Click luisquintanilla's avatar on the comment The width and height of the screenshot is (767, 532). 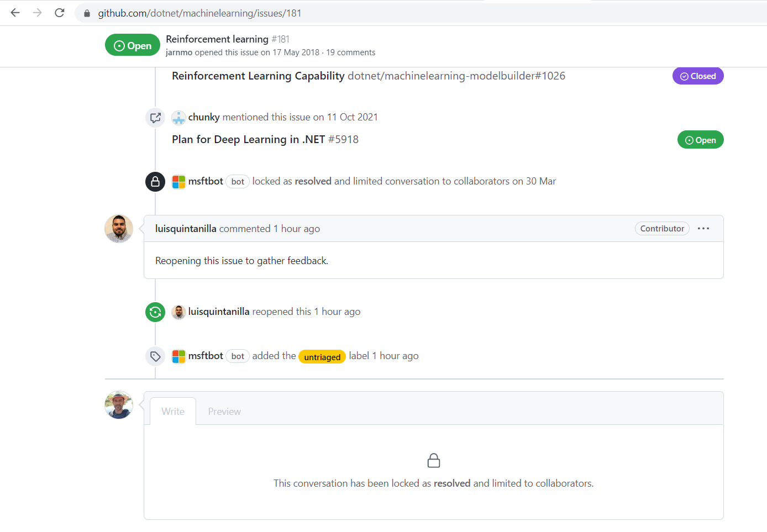point(118,228)
